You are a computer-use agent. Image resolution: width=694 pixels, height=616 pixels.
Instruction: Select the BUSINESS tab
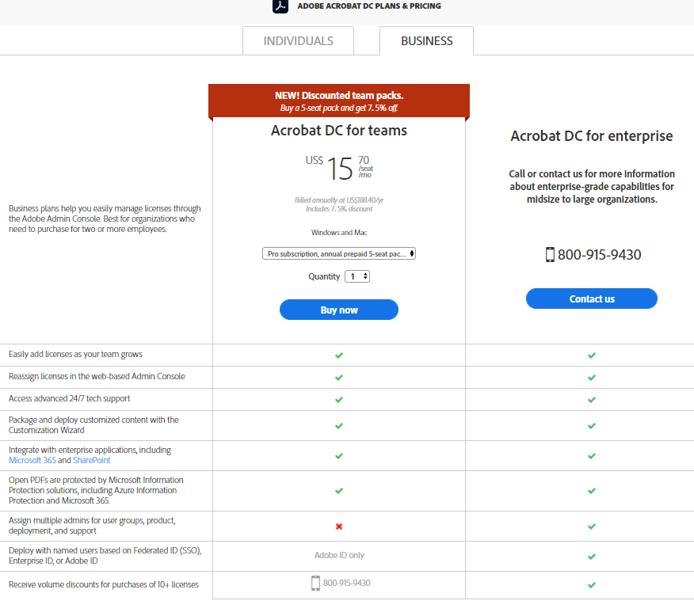pyautogui.click(x=427, y=40)
